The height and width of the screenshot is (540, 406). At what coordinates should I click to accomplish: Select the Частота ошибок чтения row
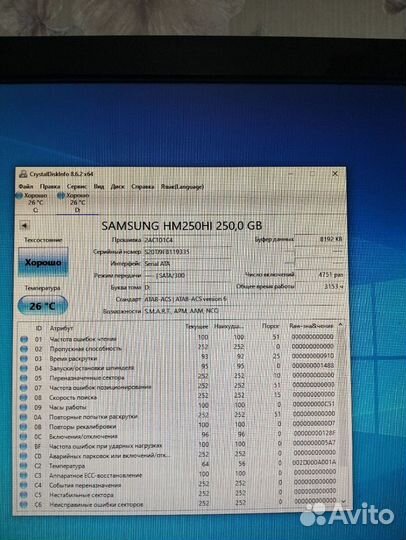[177, 338]
